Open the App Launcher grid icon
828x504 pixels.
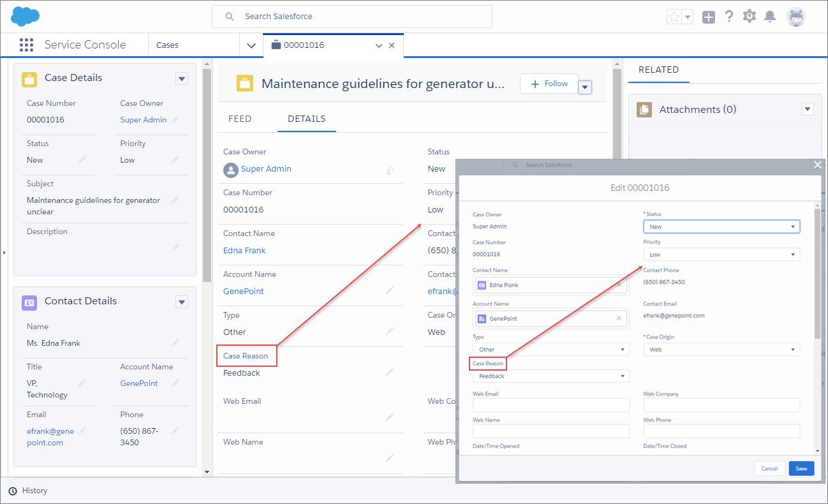[x=26, y=45]
